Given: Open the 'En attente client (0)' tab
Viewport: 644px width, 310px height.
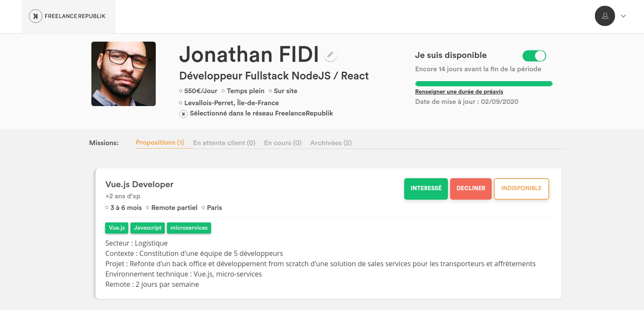Looking at the screenshot, I should (x=224, y=143).
